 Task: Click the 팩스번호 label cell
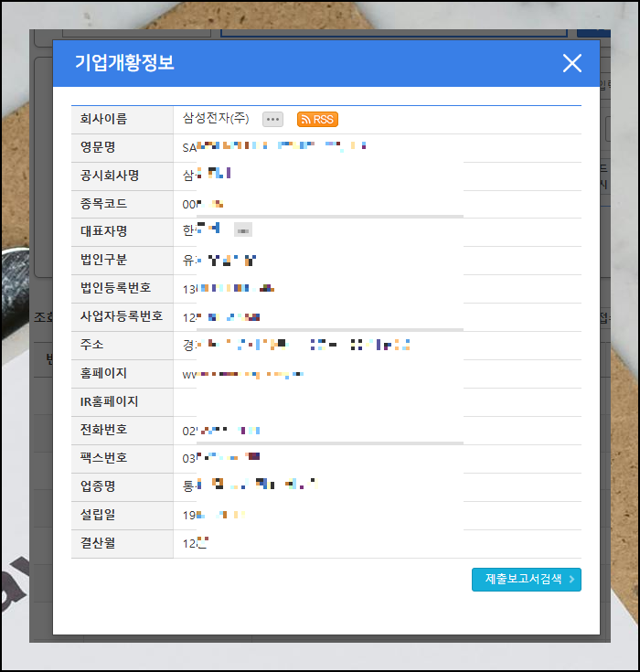tap(123, 459)
